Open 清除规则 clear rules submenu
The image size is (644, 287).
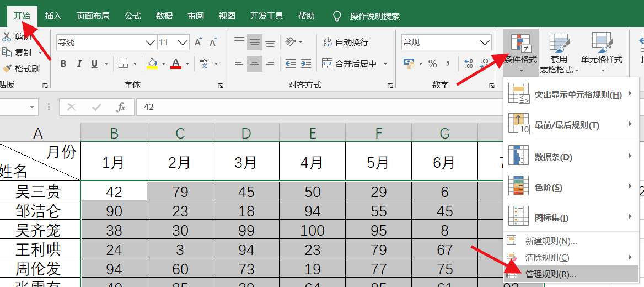[571, 257]
